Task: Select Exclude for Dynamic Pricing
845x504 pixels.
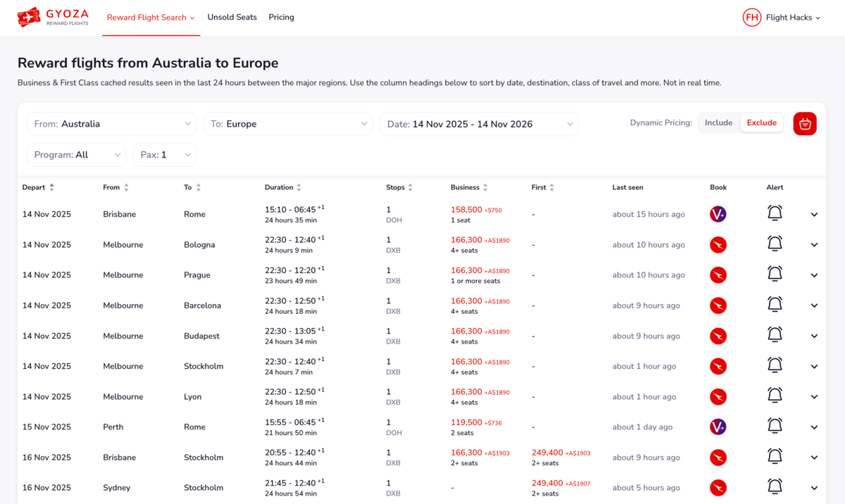Action: pyautogui.click(x=761, y=122)
